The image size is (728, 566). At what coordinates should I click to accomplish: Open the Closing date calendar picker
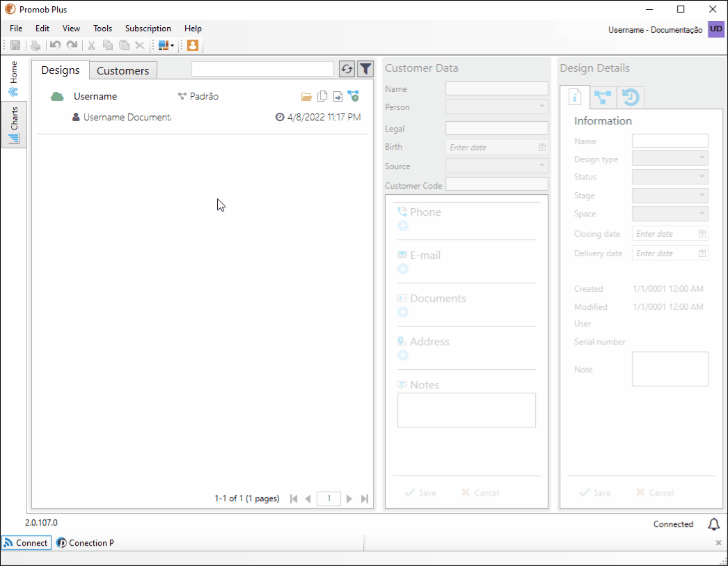click(x=702, y=233)
